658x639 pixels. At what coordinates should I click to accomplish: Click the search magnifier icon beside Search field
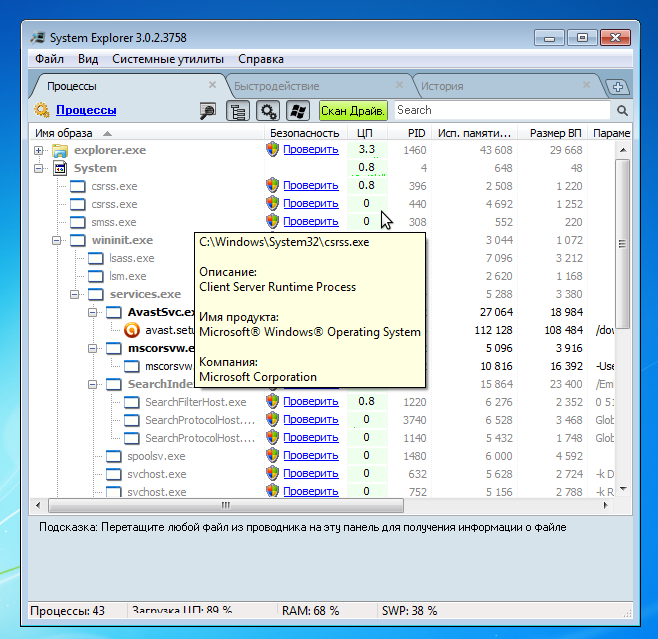coord(622,111)
